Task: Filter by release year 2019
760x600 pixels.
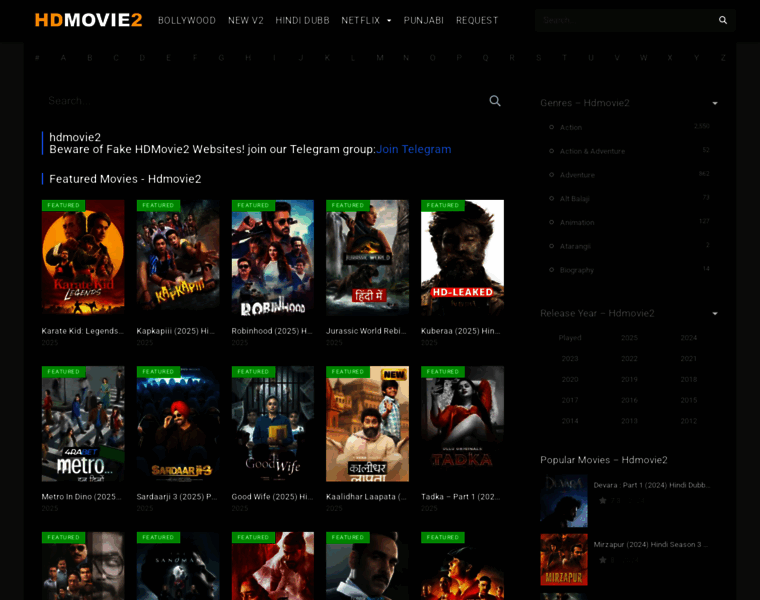Action: point(629,379)
